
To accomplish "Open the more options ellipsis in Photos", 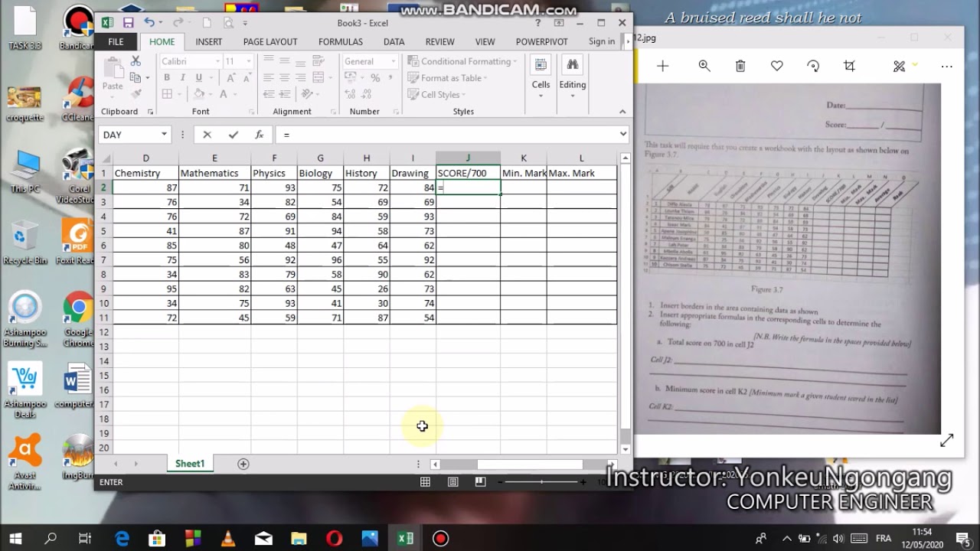I will click(947, 67).
